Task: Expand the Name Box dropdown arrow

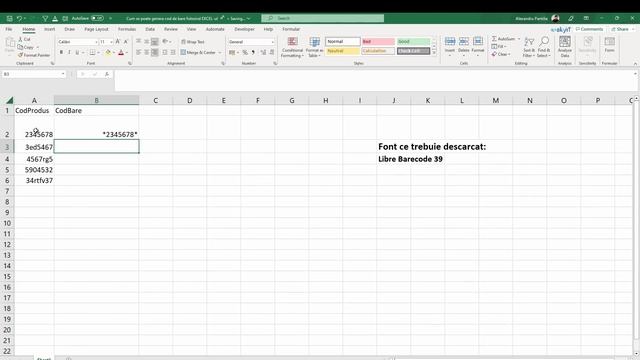Action: [63, 74]
